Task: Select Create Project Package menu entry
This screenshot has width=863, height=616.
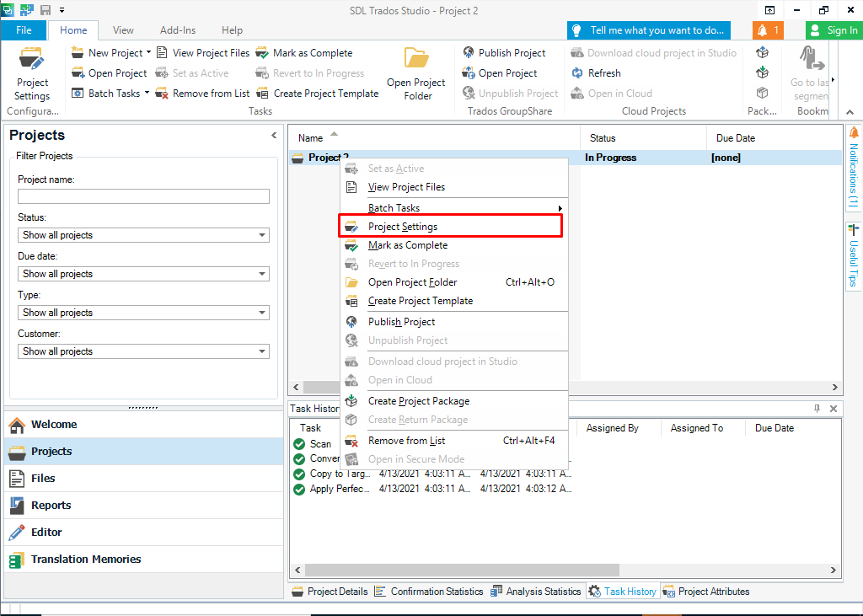Action: [418, 401]
